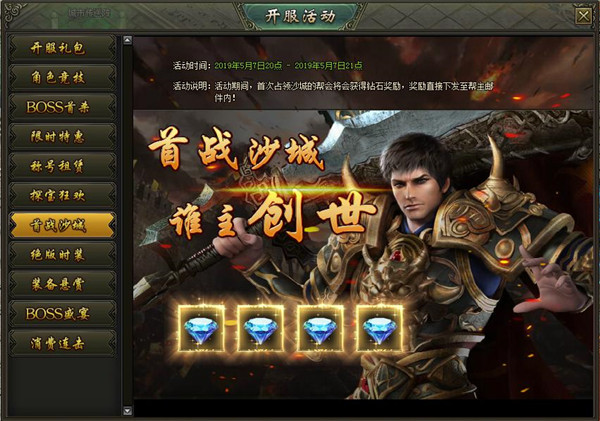Select the fourth diamond reward icon
The width and height of the screenshot is (600, 421).
380,329
